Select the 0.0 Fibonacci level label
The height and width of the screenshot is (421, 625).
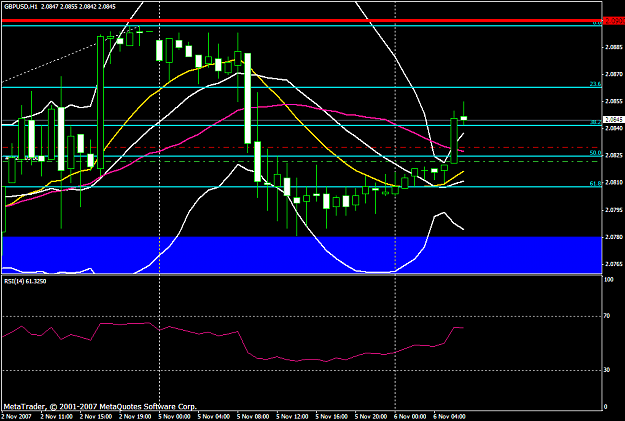(x=597, y=23)
